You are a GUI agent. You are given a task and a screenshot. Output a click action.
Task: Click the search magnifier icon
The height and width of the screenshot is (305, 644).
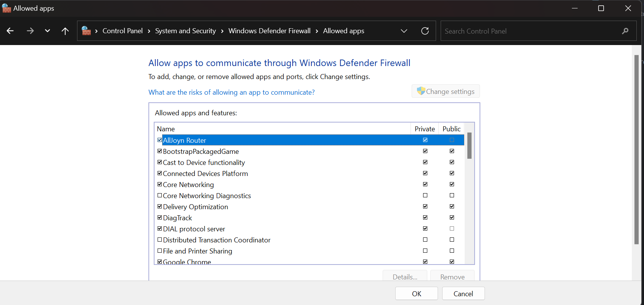[x=625, y=31]
